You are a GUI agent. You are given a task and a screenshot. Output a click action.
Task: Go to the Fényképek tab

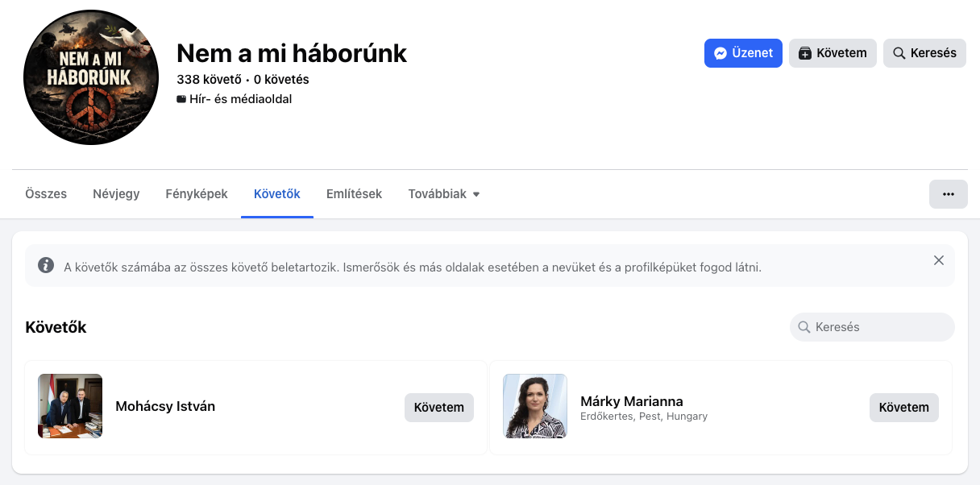coord(197,194)
